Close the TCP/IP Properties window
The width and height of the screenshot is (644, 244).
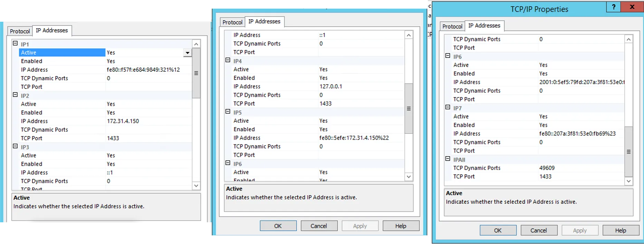[632, 7]
